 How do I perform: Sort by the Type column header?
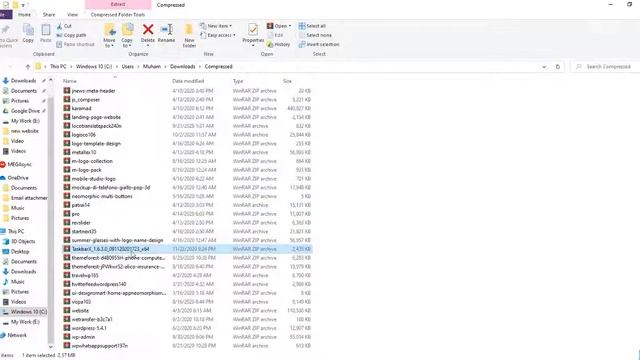pyautogui.click(x=238, y=81)
